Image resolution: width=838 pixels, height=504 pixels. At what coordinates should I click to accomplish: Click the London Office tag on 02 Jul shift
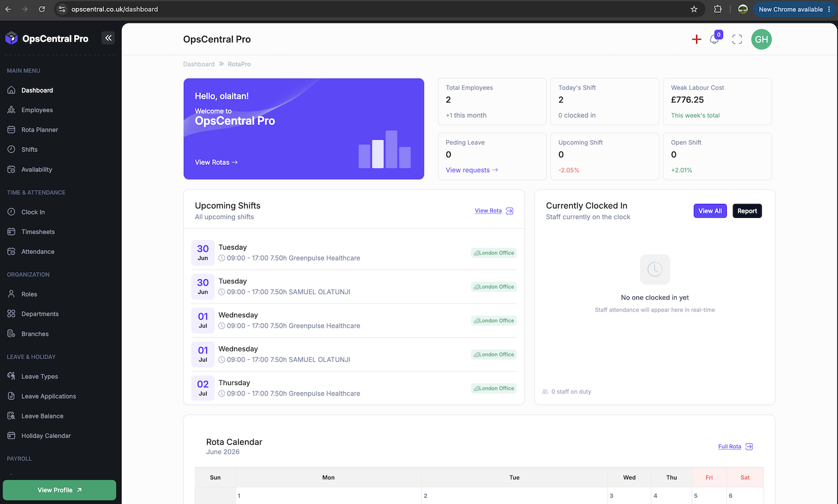(x=494, y=388)
